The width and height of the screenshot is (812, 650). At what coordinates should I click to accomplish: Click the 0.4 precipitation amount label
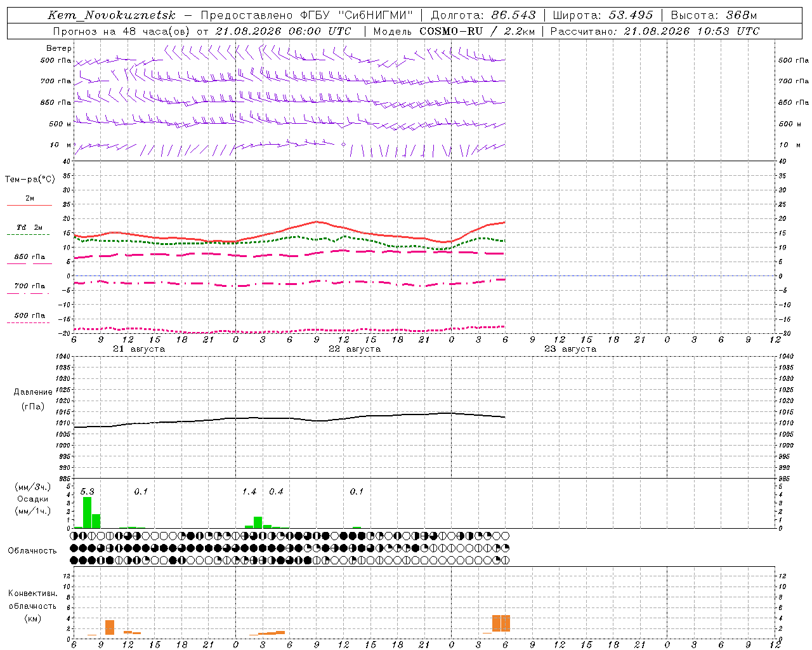point(276,491)
